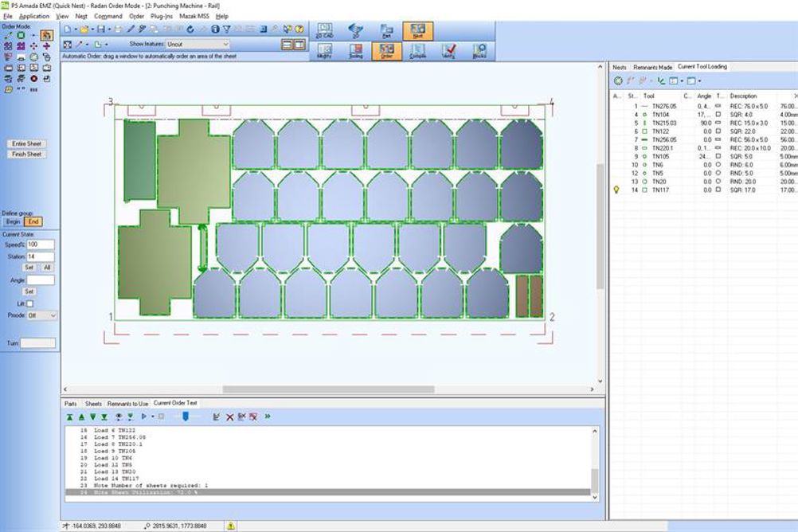
Task: Open the Nest menu
Action: [x=81, y=16]
